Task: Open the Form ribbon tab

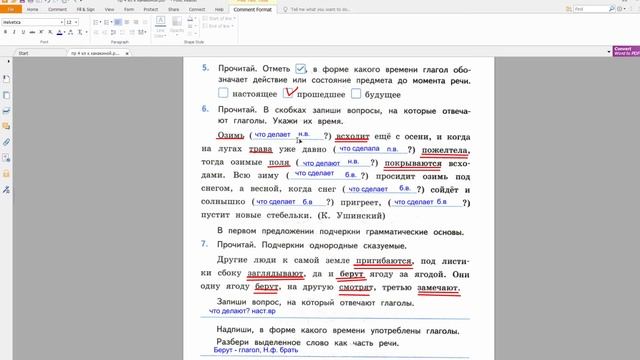Action: point(129,9)
